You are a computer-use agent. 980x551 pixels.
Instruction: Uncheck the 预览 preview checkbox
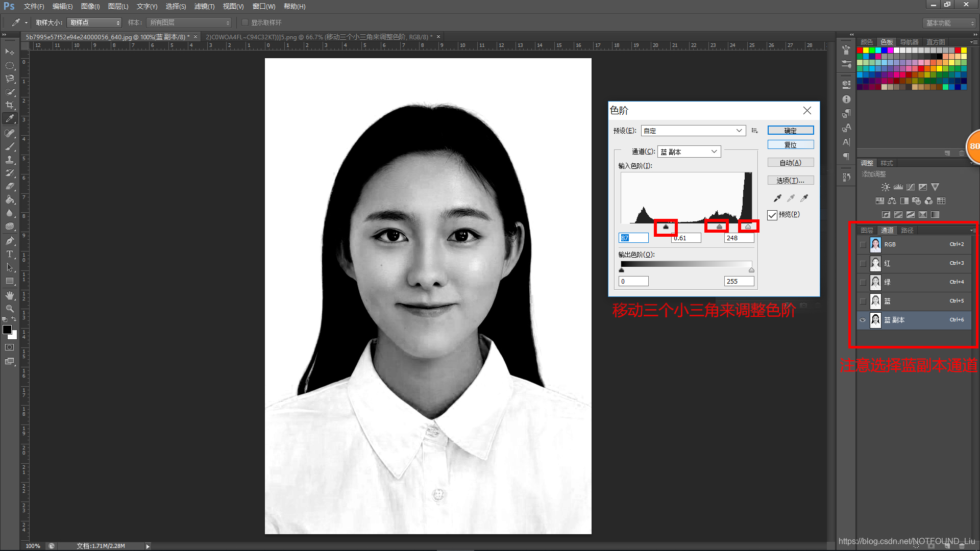point(772,215)
